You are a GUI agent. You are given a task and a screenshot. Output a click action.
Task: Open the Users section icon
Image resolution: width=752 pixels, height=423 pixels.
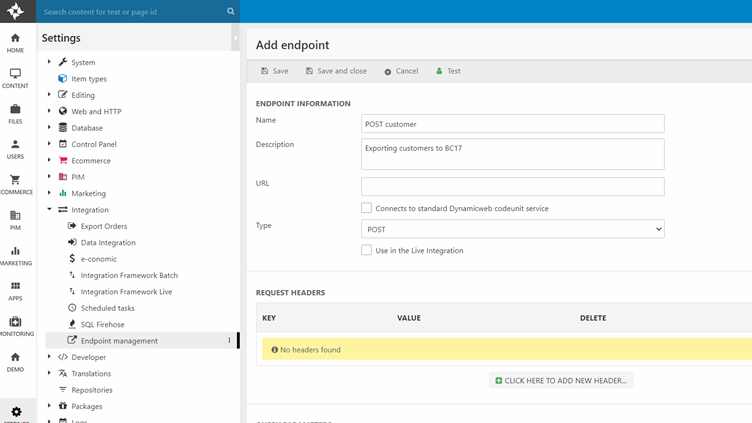[x=15, y=149]
